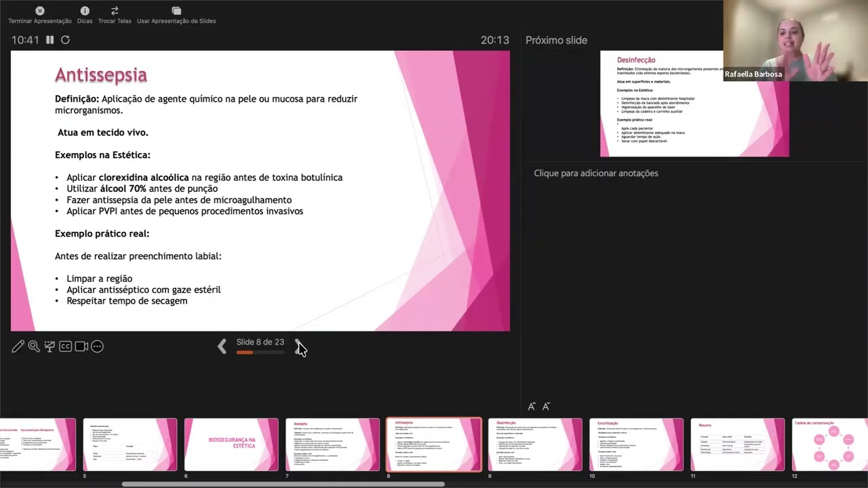Go to the previous slide arrow

coord(222,346)
